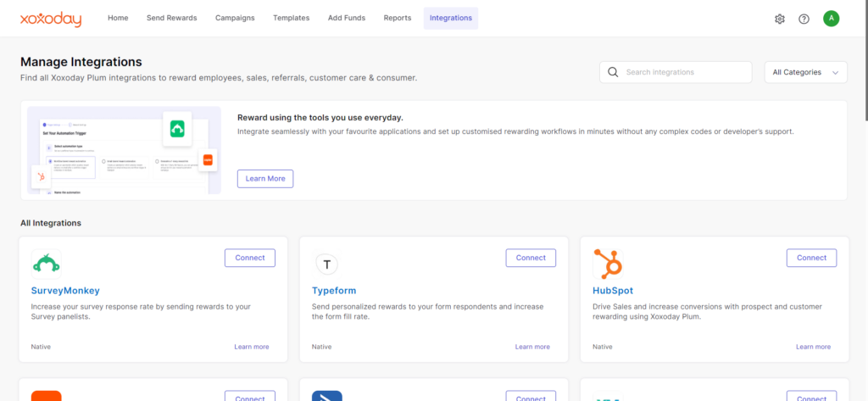Click the All Integrations section label
868x401 pixels.
[x=51, y=223]
